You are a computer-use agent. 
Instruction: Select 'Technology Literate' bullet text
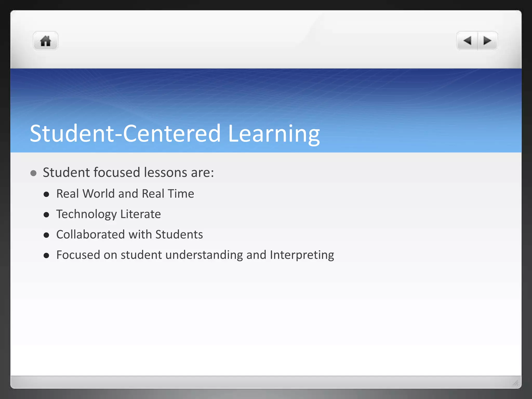[109, 214]
